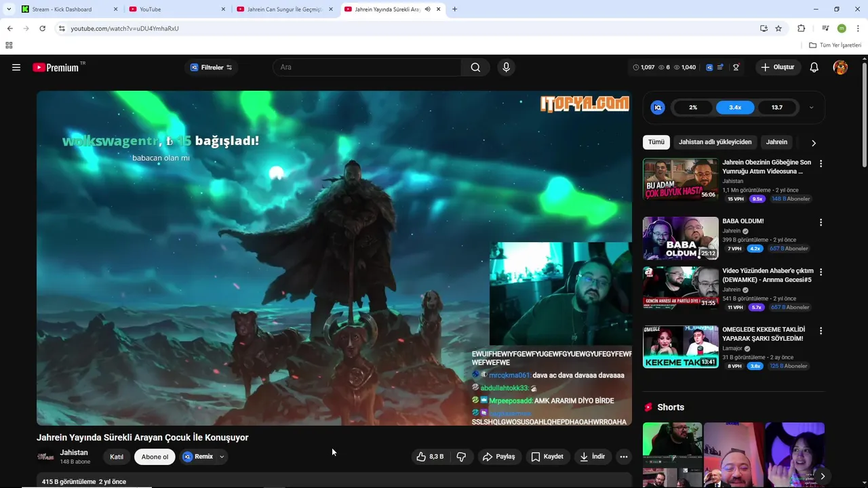The image size is (868, 488).
Task: Expand the vidIQ sidebar panel chevron
Action: 811,107
